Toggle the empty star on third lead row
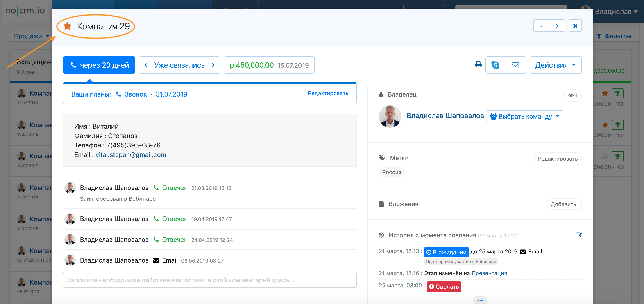644x304 pixels. 605,156
